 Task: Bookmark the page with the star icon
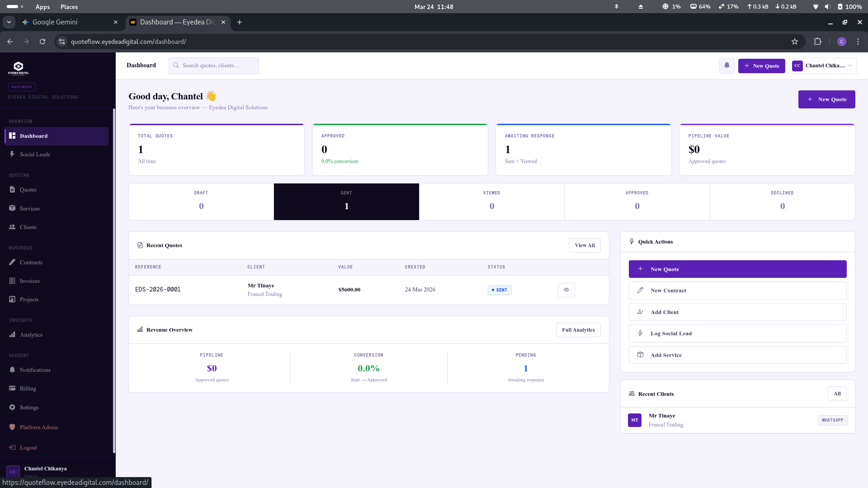click(x=795, y=42)
